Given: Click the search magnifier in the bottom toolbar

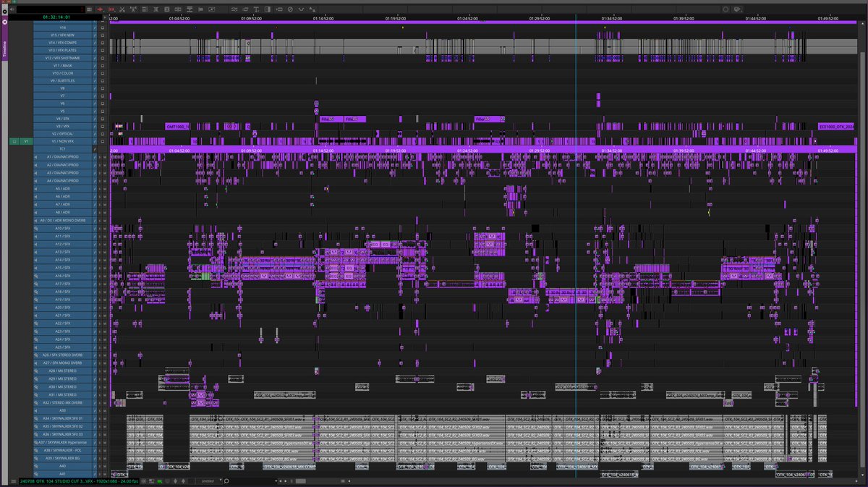Looking at the screenshot, I should tap(226, 480).
